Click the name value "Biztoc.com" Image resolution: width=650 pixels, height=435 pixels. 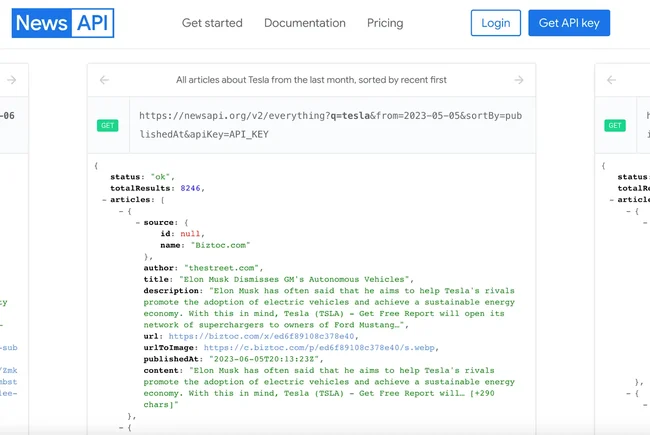pos(221,245)
